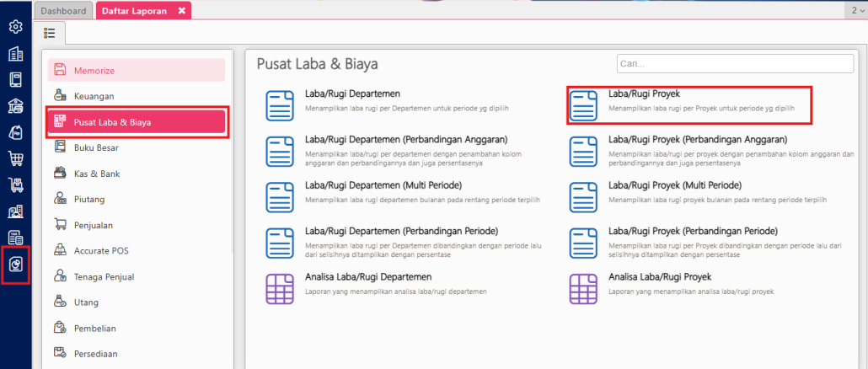Open the shopping cart sales icon
868x369 pixels.
pos(15,158)
